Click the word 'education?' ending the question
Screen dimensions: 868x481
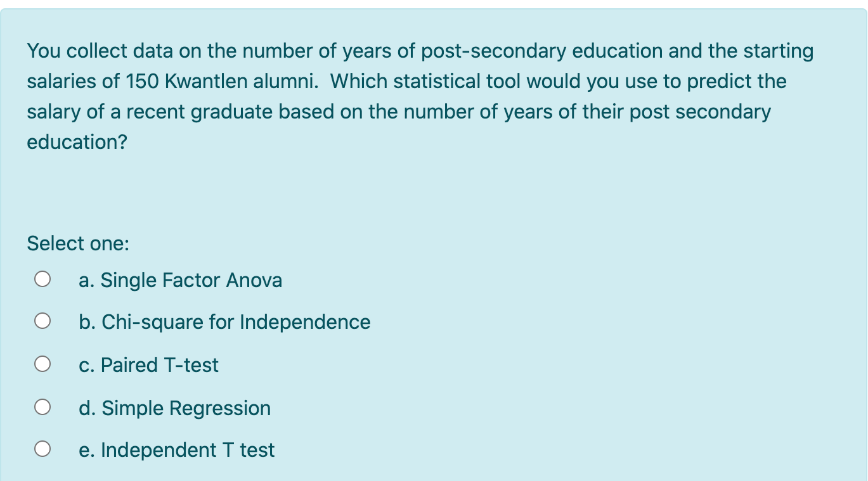pos(77,143)
